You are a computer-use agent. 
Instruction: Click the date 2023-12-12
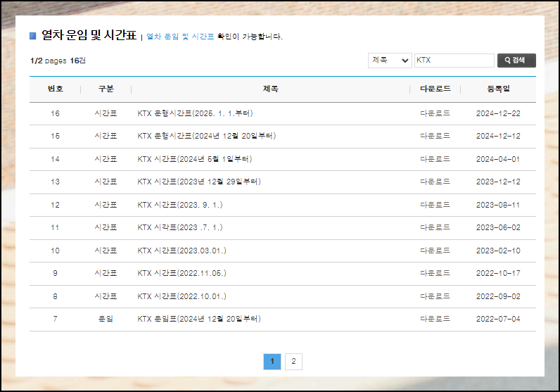tap(498, 182)
